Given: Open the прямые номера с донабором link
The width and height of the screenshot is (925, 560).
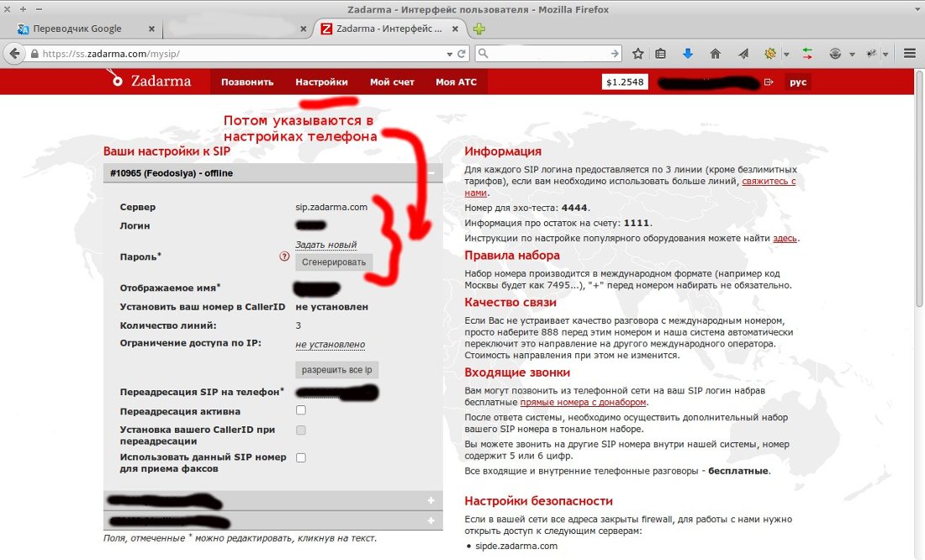Looking at the screenshot, I should (x=584, y=402).
